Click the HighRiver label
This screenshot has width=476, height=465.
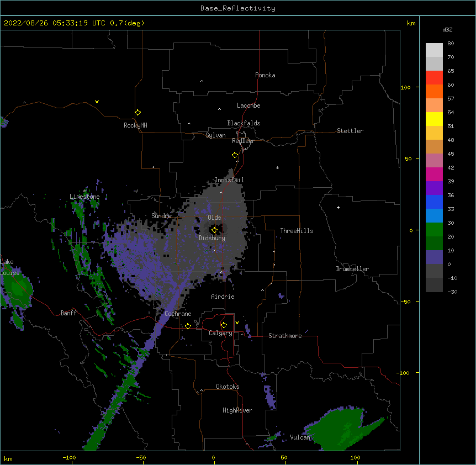click(x=237, y=410)
